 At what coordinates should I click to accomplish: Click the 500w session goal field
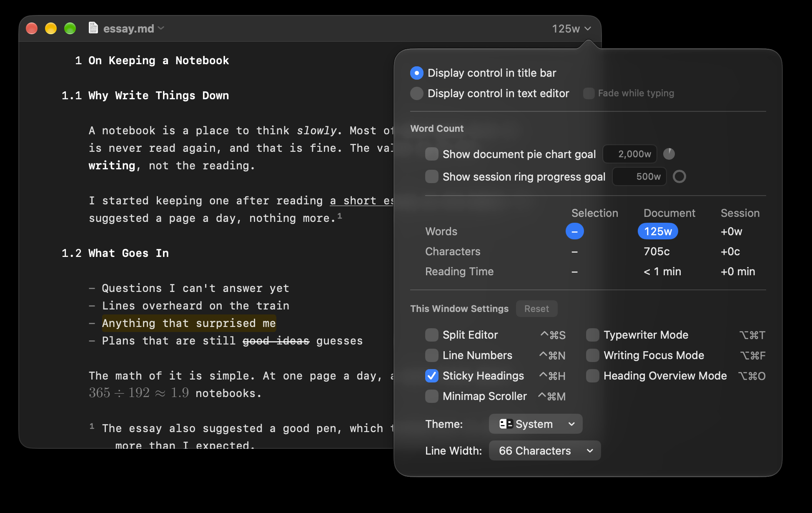[x=639, y=176]
